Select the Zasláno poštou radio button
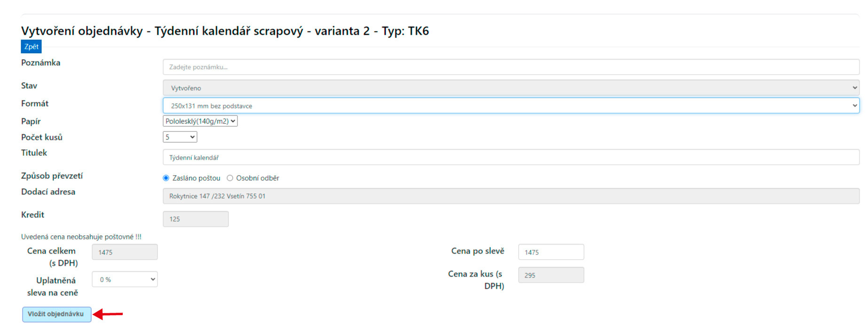Viewport: 868px width, 331px height. click(166, 178)
